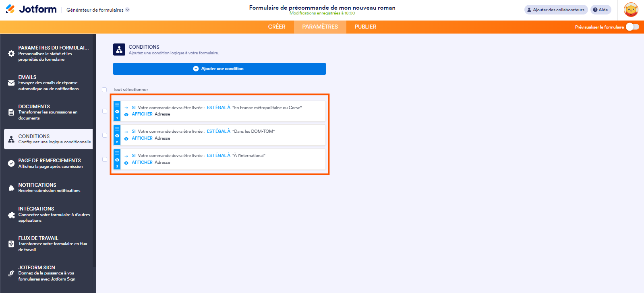Click the Jotform Sign pen icon
The height and width of the screenshot is (293, 644).
coord(11,273)
